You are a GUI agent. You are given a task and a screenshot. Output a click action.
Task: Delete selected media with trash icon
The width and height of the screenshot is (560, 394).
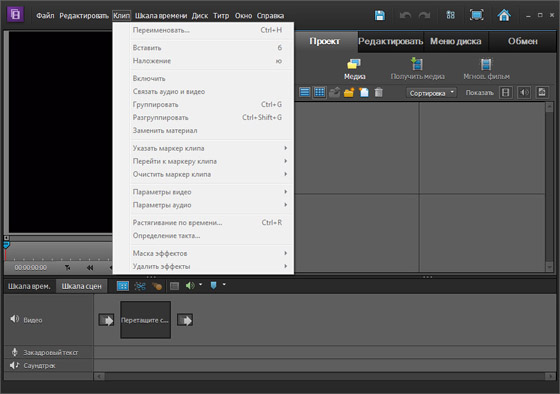379,93
